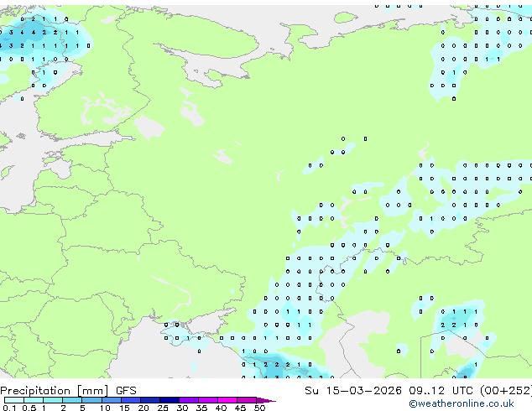Click the legend label '40'
Viewport: 532px width, 411px height.
point(221,408)
